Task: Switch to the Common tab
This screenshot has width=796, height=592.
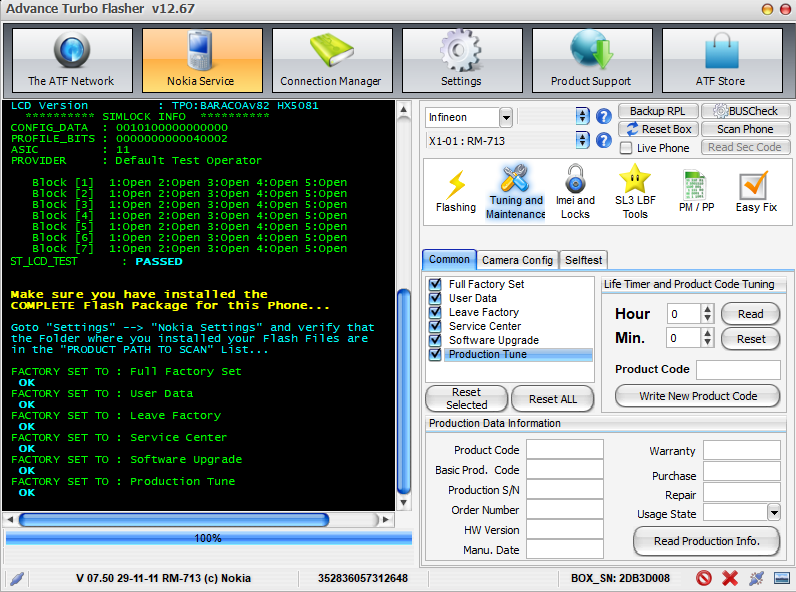Action: click(x=449, y=259)
